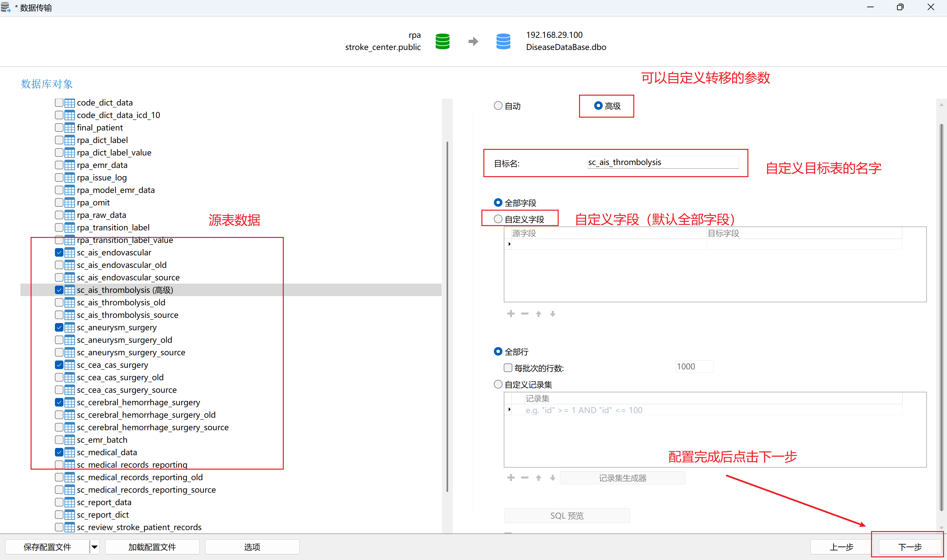Click the 保存配置文件 button
Screen dimensions: 947x560
point(47,547)
